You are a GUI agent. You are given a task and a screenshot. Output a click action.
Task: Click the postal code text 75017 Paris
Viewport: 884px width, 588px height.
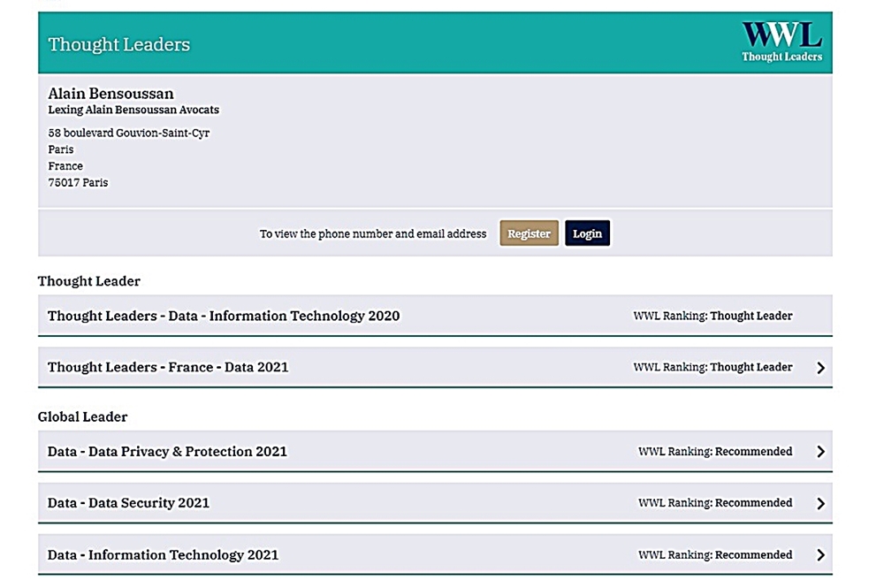[78, 183]
